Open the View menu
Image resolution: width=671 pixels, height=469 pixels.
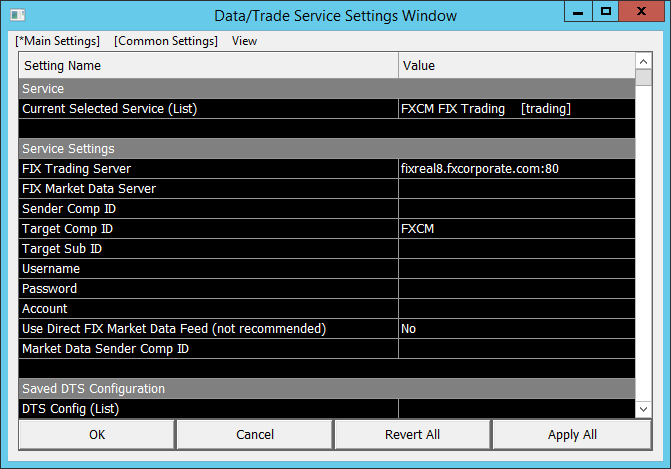click(x=244, y=41)
